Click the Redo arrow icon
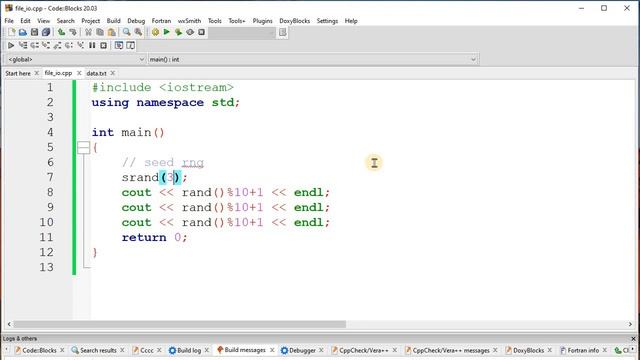Screen dimensions: 640x360 pos(73,32)
